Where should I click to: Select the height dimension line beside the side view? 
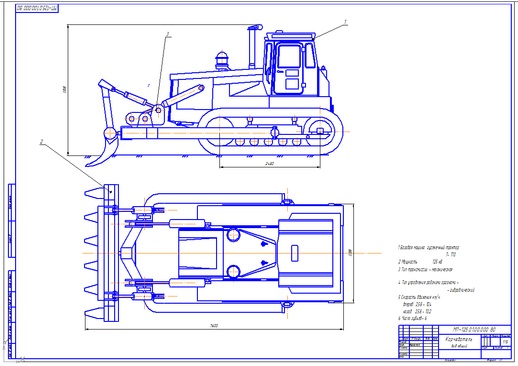67,90
